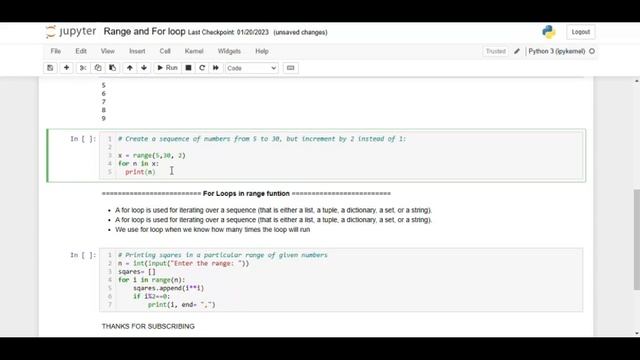Open cell type dropdown showing Code
The height and width of the screenshot is (360, 640).
(251, 68)
